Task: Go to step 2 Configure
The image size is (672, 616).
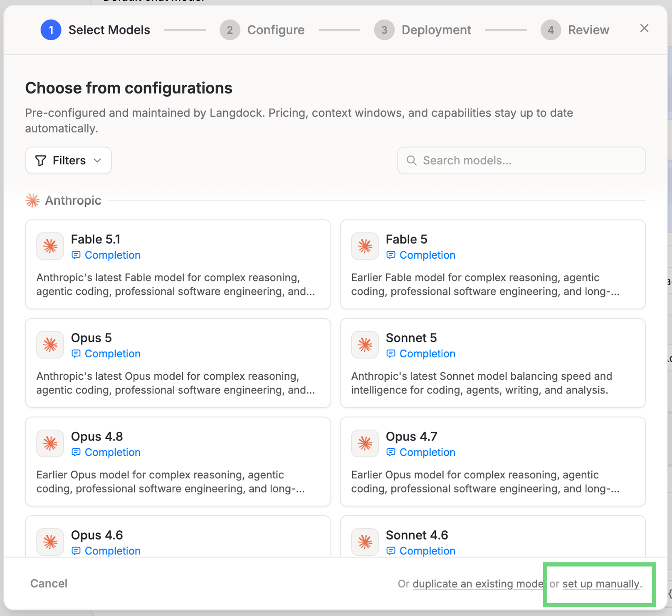Action: pos(262,30)
